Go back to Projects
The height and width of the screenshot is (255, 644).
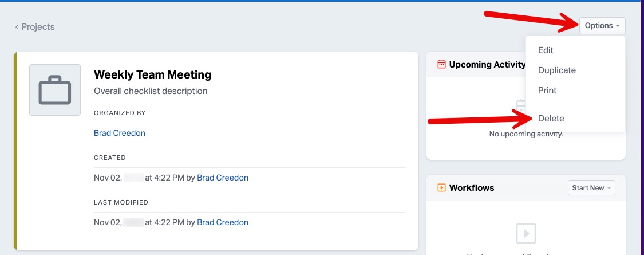[35, 26]
